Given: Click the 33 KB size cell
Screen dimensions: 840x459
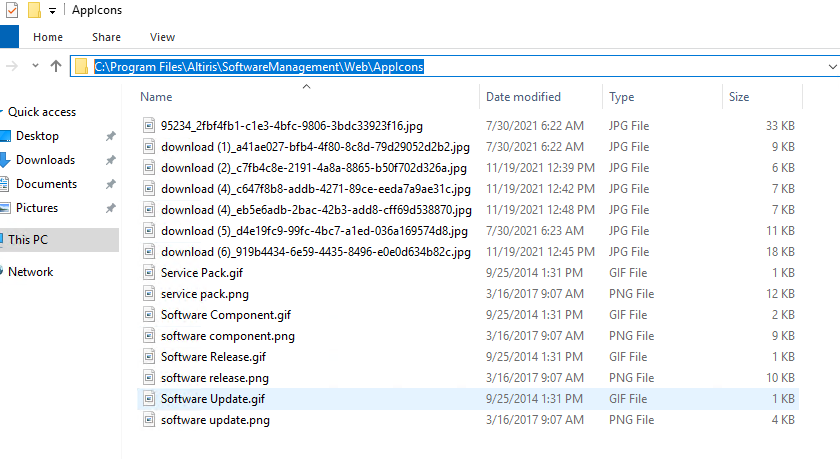Looking at the screenshot, I should click(x=780, y=126).
